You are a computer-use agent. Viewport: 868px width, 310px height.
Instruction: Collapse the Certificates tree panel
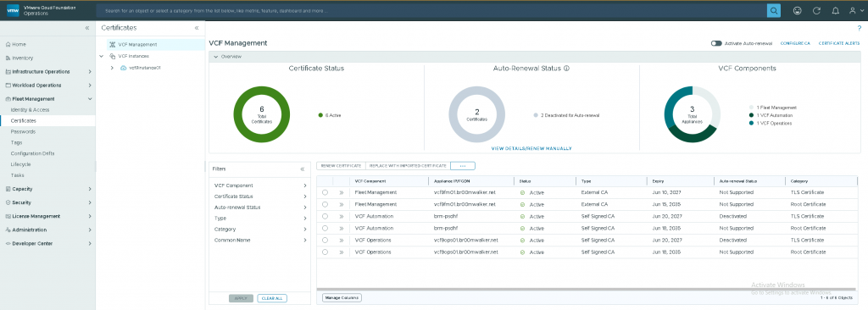point(197,28)
